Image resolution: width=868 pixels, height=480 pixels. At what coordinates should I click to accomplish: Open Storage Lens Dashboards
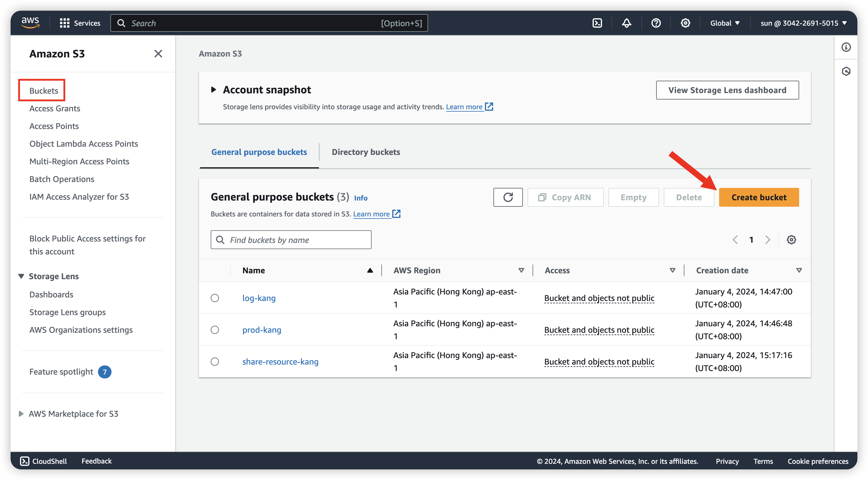point(51,294)
